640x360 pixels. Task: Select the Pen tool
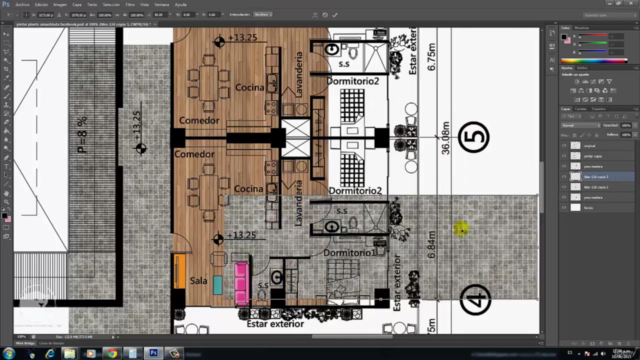6,158
